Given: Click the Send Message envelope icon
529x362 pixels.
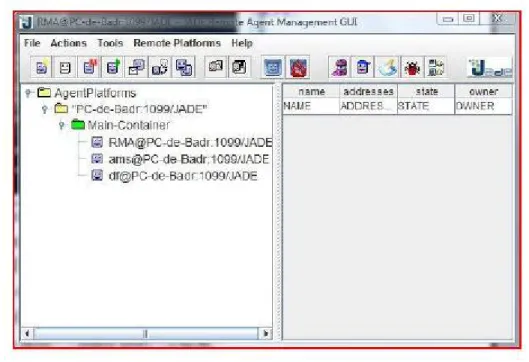Looking at the screenshot, I should [x=136, y=67].
